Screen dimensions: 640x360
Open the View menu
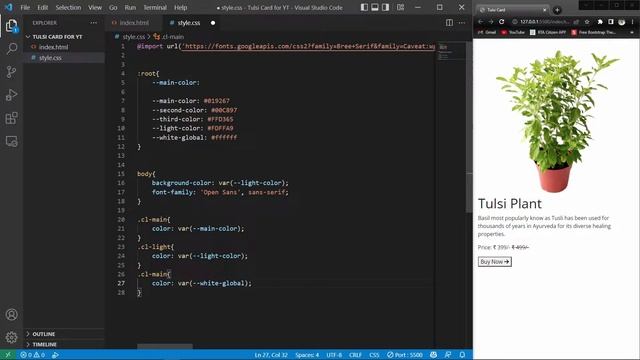pos(95,7)
